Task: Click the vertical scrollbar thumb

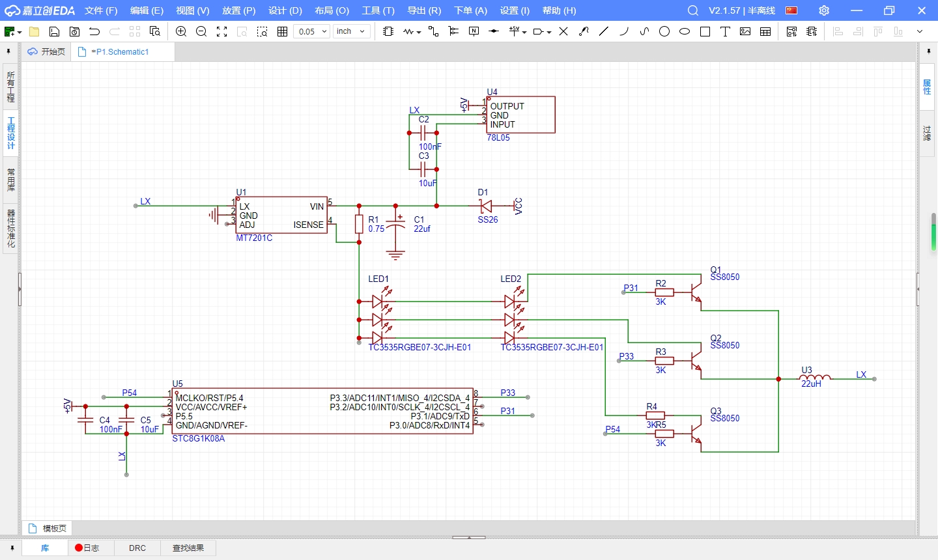Action: 933,232
